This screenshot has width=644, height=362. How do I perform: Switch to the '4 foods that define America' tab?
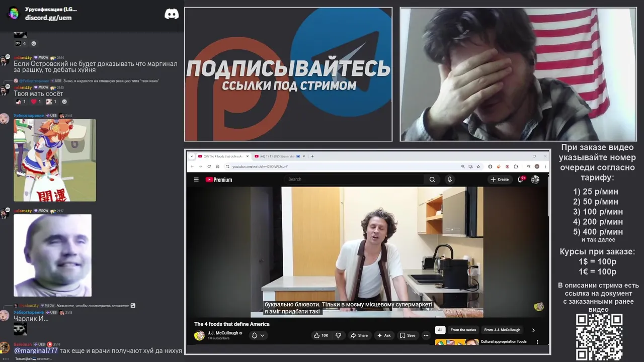pos(222,156)
